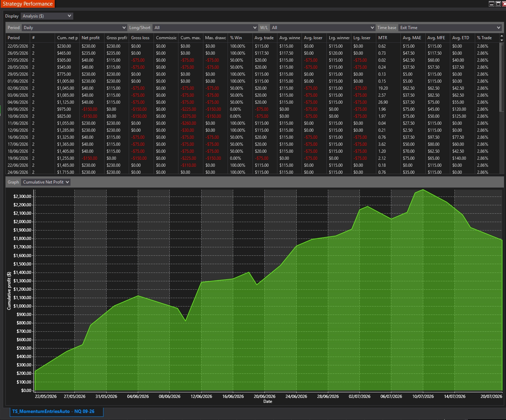Screen dimensions: 506x420
Task: Close the Strategy Performance window
Action: (504, 4)
